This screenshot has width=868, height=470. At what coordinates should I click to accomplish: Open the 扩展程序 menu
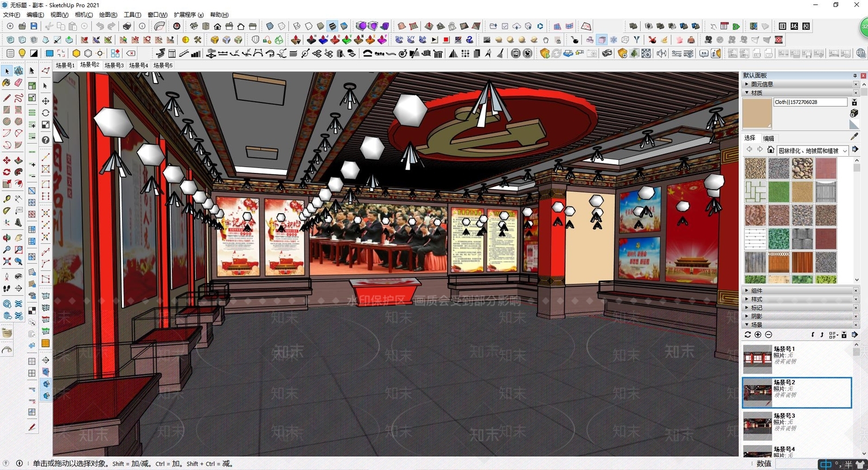click(189, 15)
